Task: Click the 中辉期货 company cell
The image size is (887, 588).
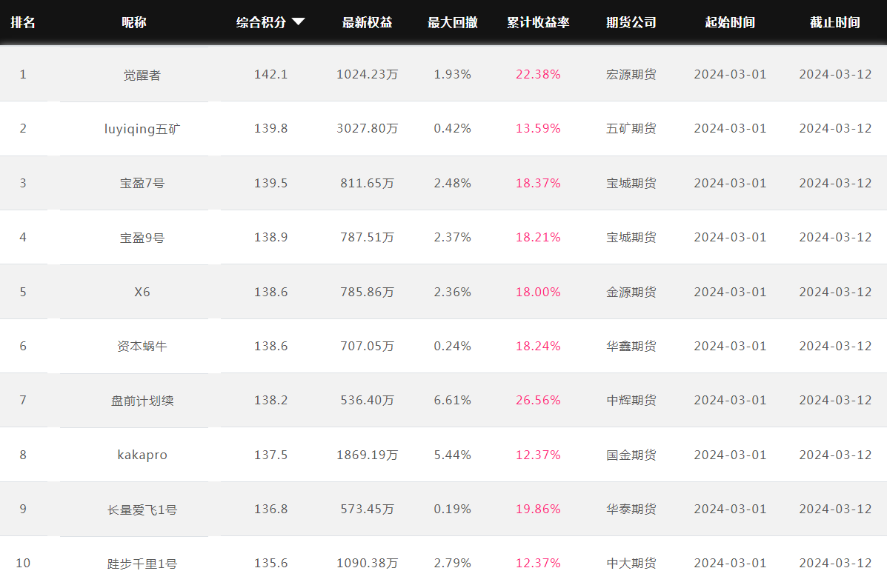Action: [631, 400]
